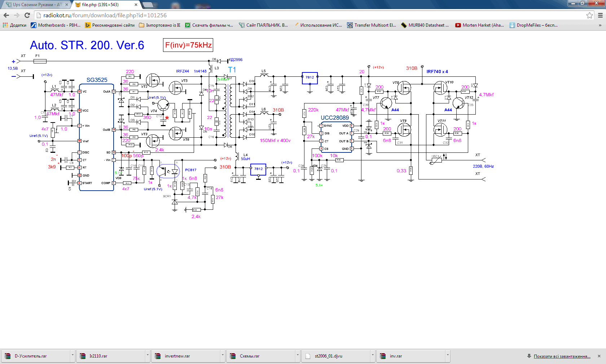
Task: Click the IRF740 x 4 label
Action: (437, 72)
